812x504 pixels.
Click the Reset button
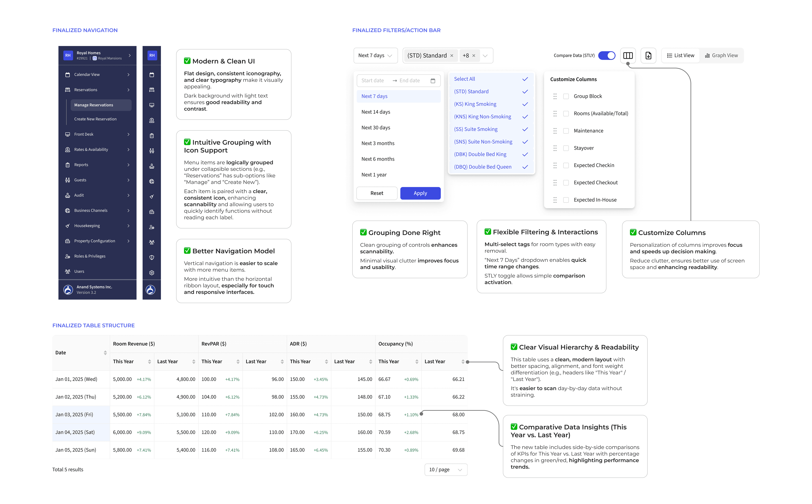(377, 193)
